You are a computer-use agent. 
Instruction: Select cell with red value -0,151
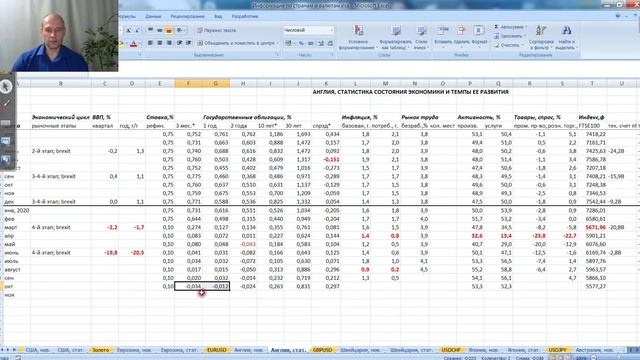[326, 160]
